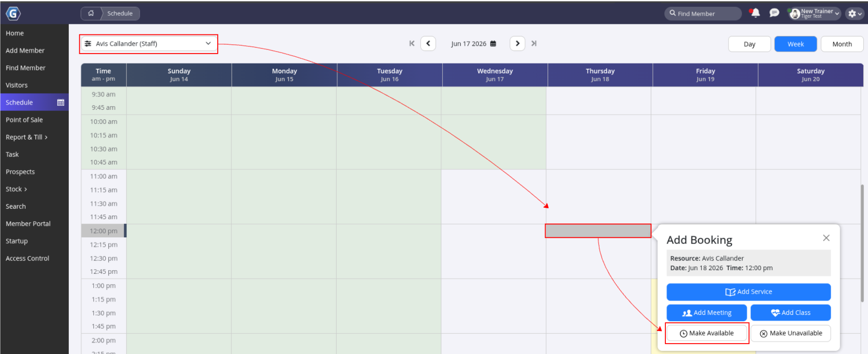Click the 9:30 am time row label
Viewport: 868px width, 354px height.
tap(104, 94)
